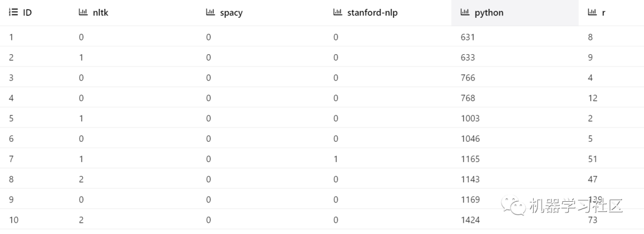Viewport: 644px width, 234px height.
Task: Click the stanford-nlp cell in row 7
Action: [336, 159]
